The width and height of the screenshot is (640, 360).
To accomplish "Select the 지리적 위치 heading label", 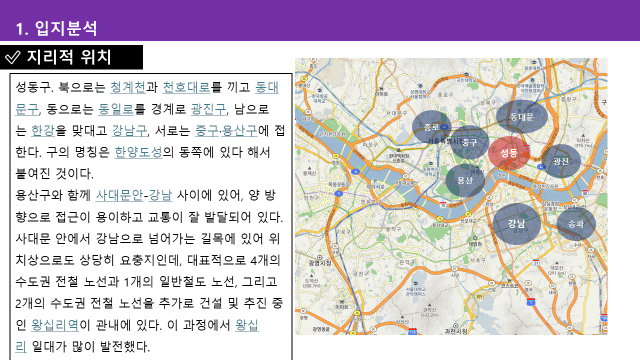I will (x=69, y=57).
